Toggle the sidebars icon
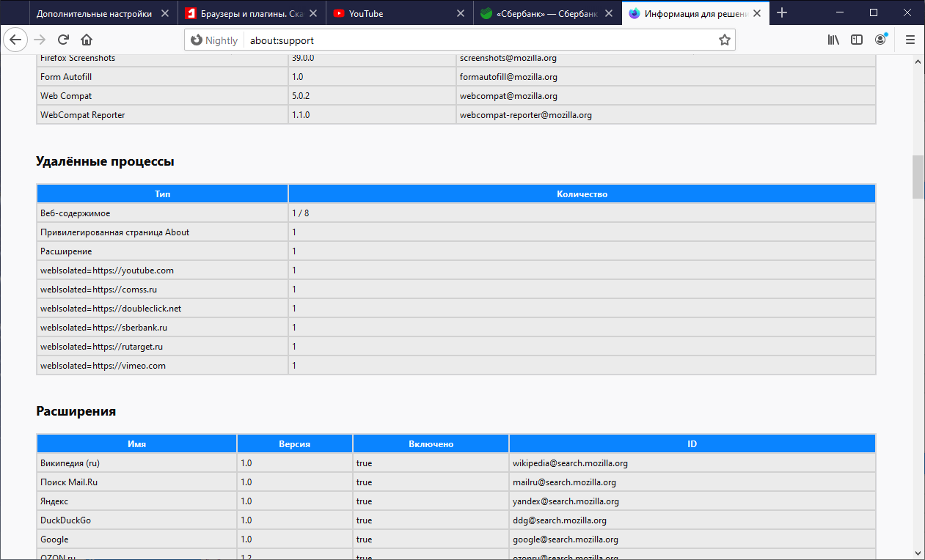This screenshot has height=560, width=925. (x=857, y=40)
